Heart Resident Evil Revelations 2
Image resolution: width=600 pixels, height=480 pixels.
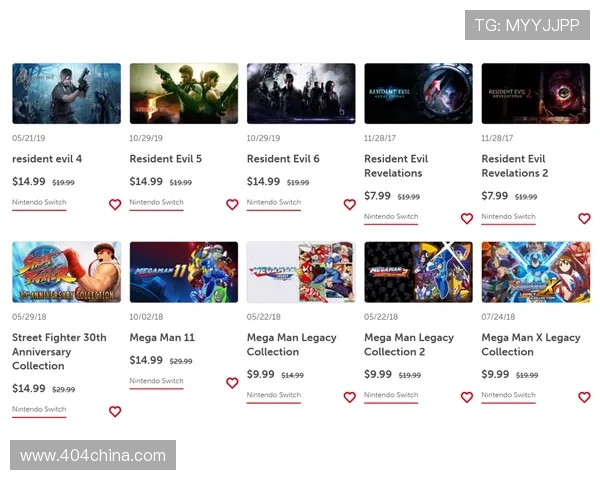pos(584,218)
